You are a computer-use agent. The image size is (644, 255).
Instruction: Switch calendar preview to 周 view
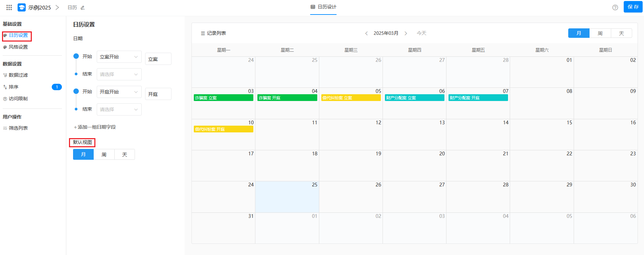pyautogui.click(x=600, y=33)
